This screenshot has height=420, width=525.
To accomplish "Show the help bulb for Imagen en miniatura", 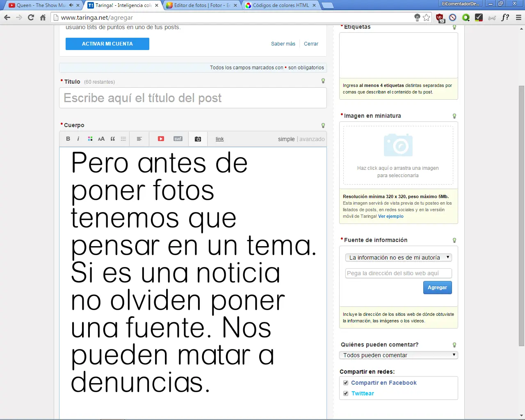I will [x=454, y=116].
